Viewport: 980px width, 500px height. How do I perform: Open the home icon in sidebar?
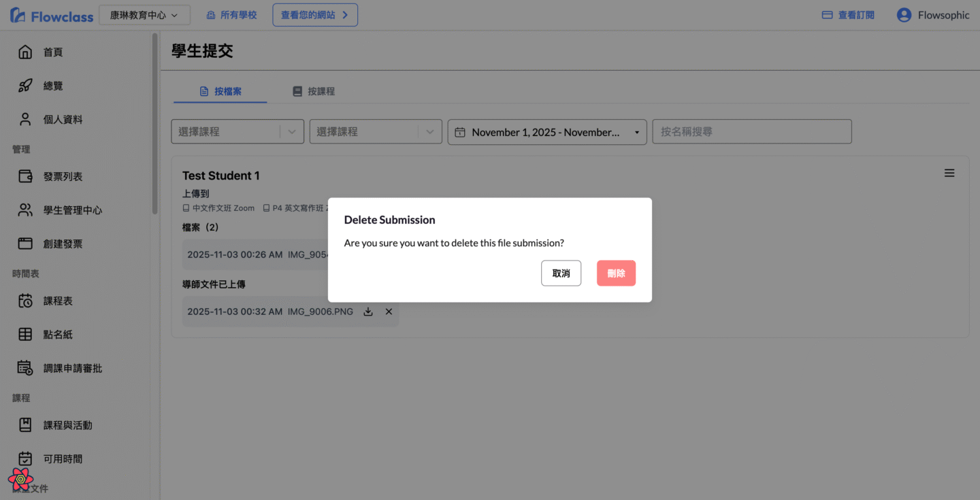point(25,52)
